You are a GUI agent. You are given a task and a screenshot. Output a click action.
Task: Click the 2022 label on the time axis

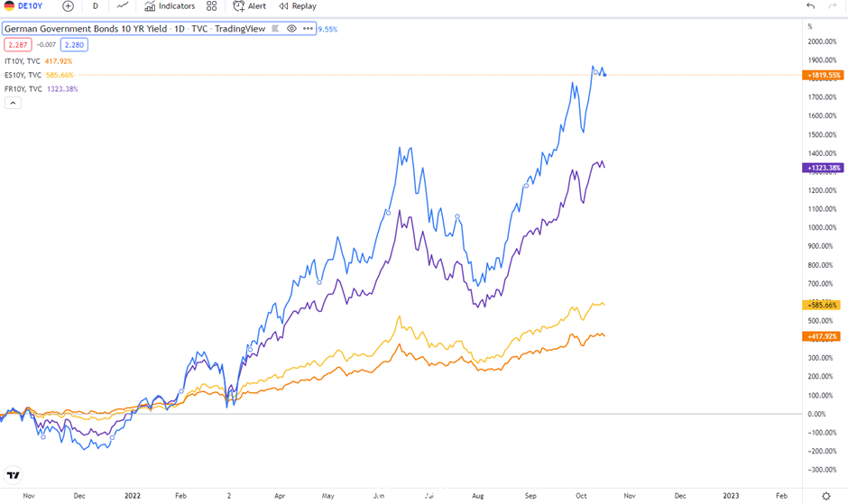point(133,495)
